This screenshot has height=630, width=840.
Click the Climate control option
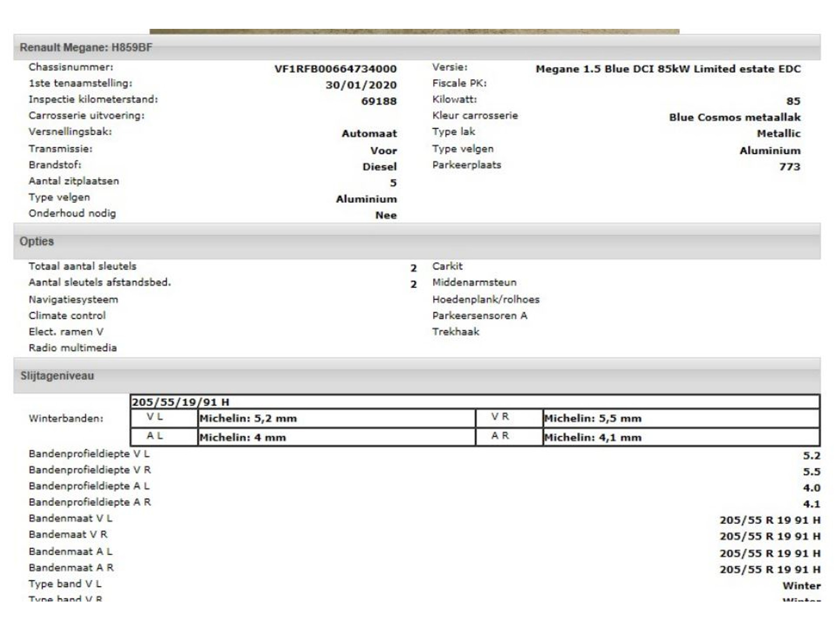click(67, 315)
